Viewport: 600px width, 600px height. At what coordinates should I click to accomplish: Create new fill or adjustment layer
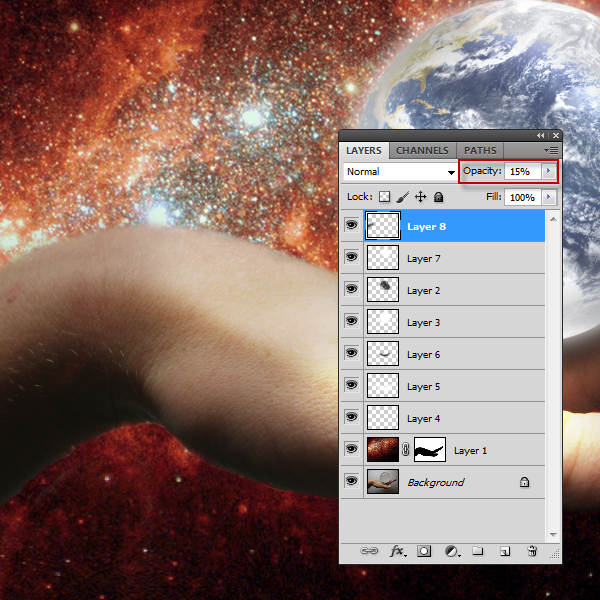click(x=452, y=551)
